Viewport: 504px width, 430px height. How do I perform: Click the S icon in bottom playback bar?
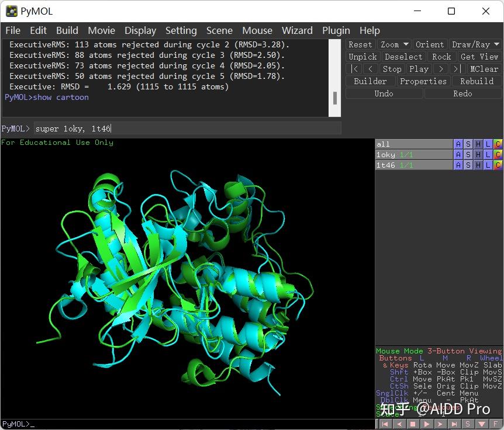coord(468,424)
